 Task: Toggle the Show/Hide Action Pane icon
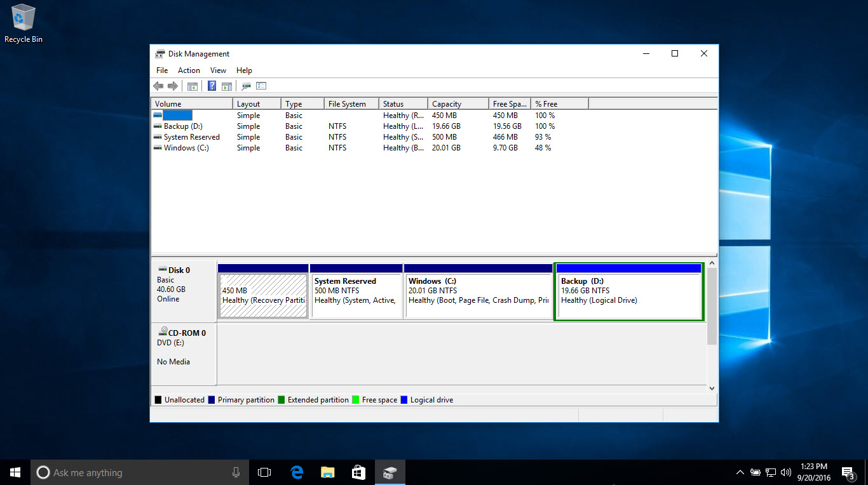tap(227, 86)
